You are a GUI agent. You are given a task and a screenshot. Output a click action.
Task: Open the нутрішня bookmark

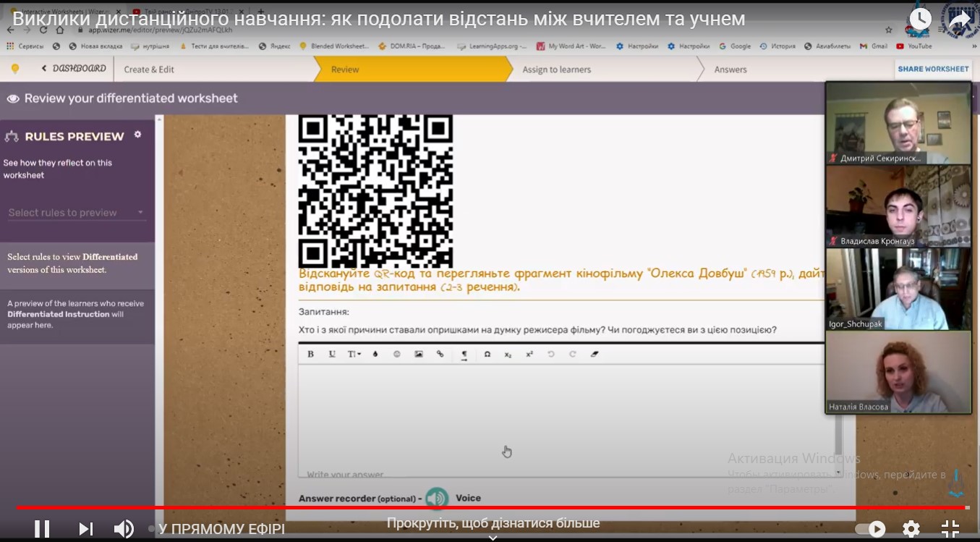150,46
